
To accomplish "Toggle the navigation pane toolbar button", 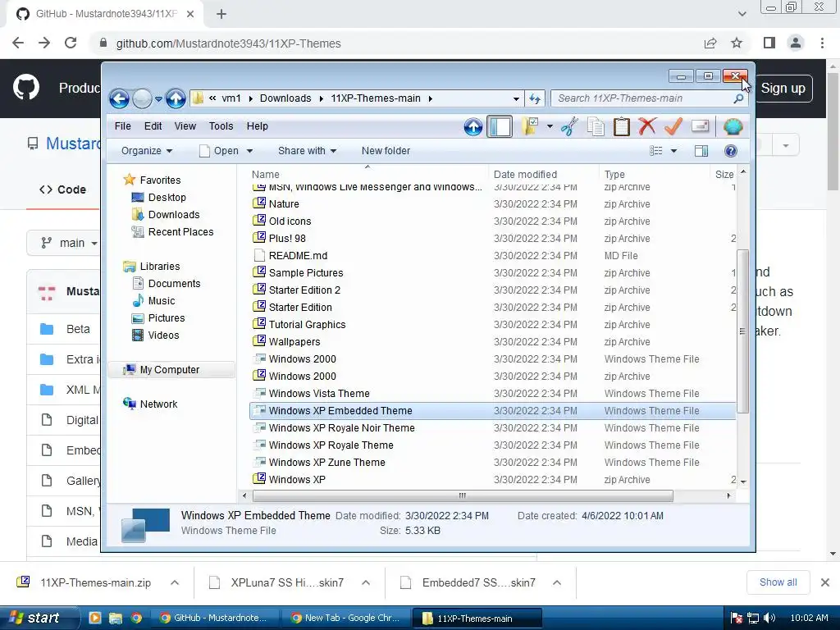I will click(500, 127).
